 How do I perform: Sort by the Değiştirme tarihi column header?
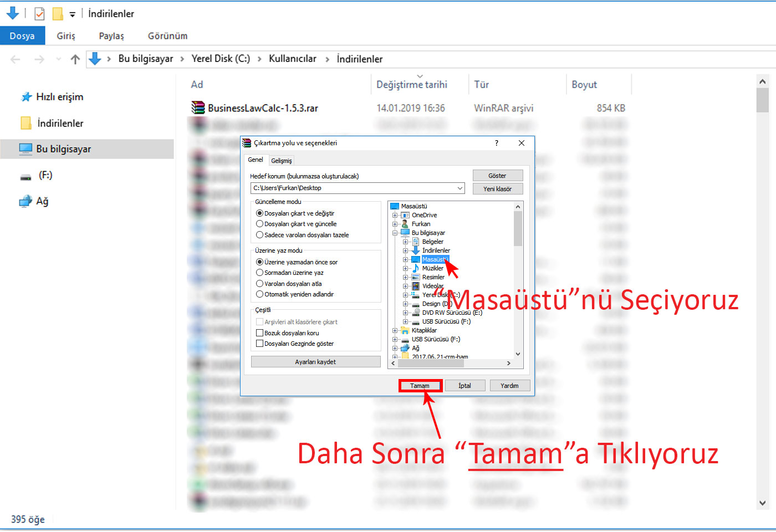click(x=411, y=85)
